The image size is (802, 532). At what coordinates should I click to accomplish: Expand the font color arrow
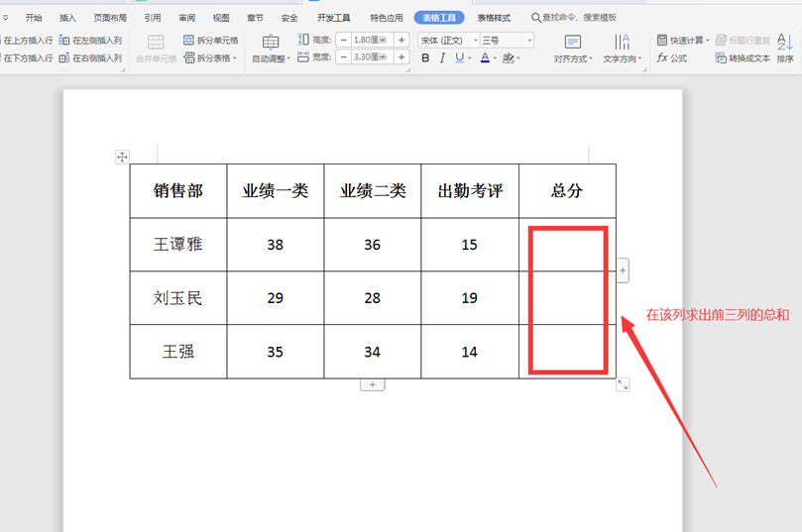point(495,58)
